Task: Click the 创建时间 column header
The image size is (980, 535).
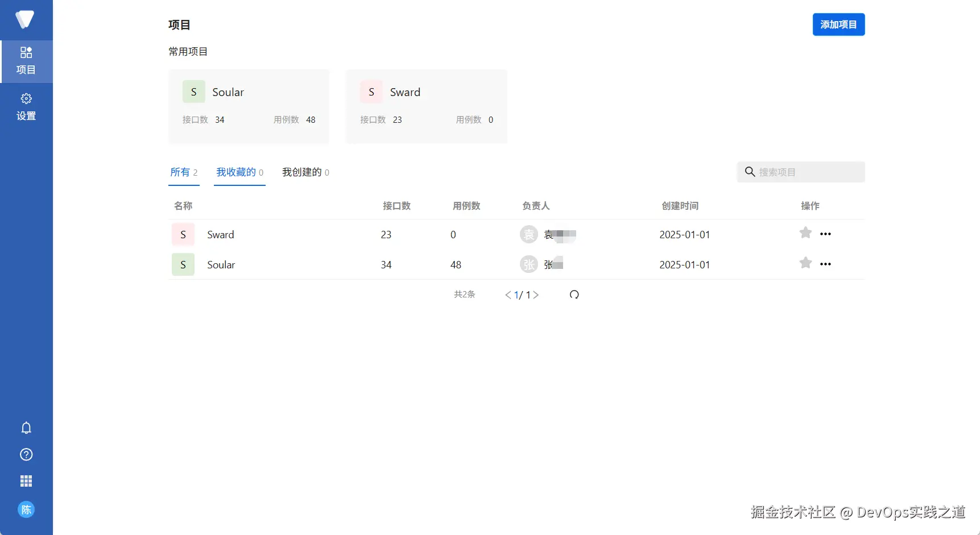Action: (680, 206)
